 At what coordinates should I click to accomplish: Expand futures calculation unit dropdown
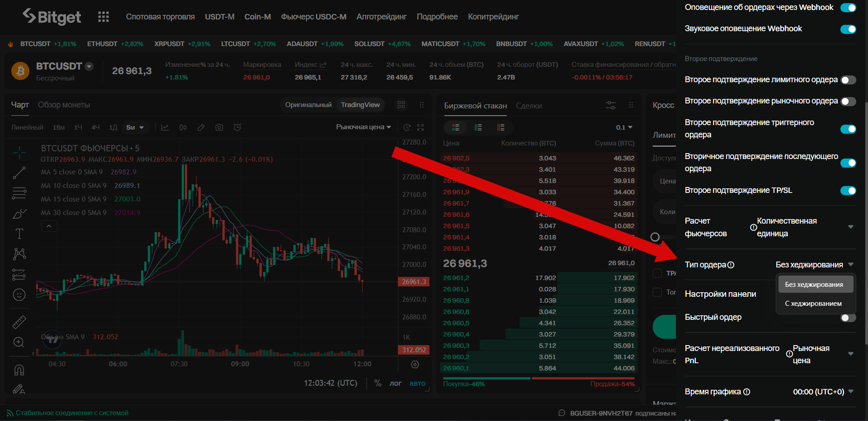[851, 227]
